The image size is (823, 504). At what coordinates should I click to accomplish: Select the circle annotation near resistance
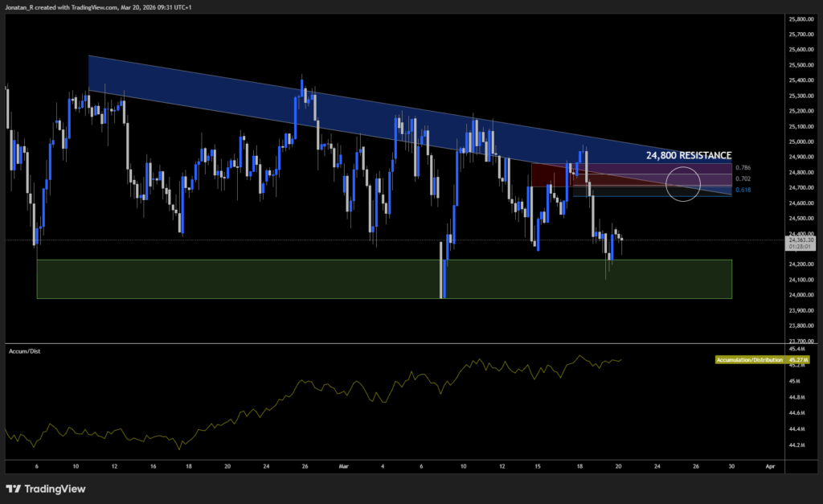pos(682,184)
